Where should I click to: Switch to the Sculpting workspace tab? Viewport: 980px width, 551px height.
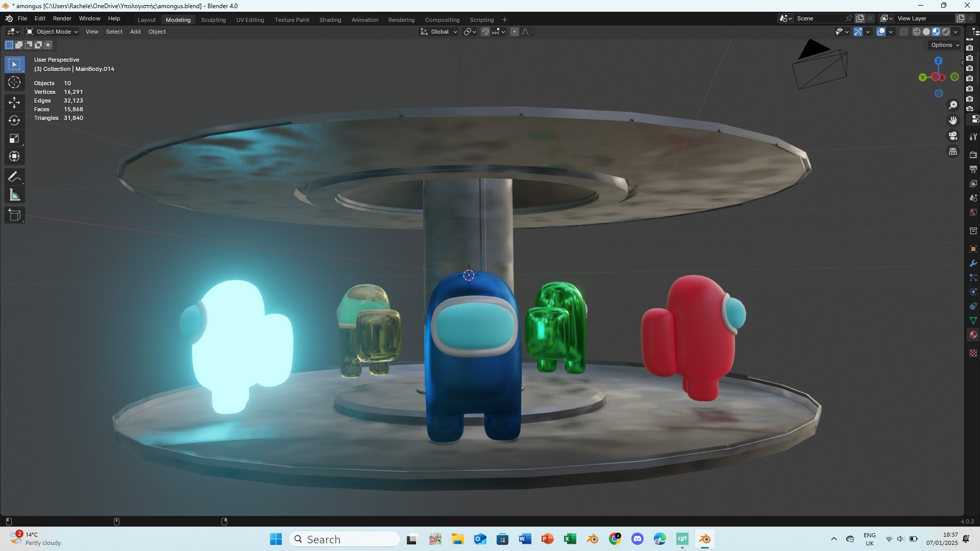pyautogui.click(x=213, y=20)
